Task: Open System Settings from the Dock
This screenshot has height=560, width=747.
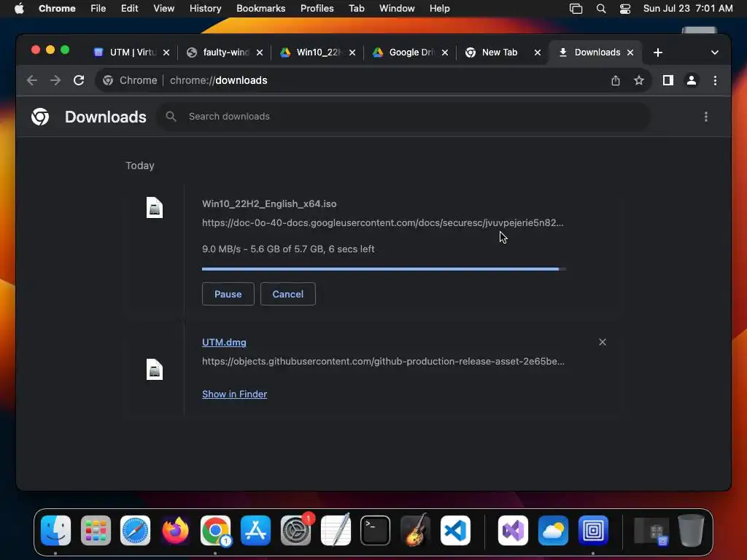Action: [296, 530]
